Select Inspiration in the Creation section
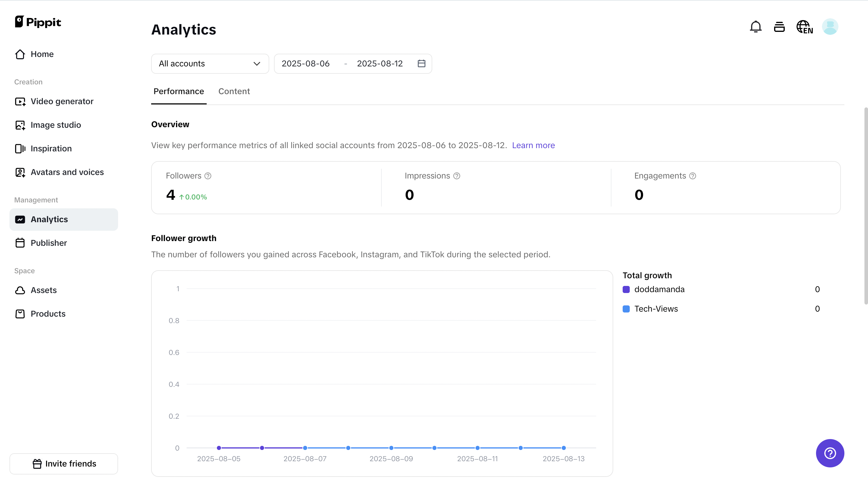The height and width of the screenshot is (491, 868). pyautogui.click(x=51, y=148)
